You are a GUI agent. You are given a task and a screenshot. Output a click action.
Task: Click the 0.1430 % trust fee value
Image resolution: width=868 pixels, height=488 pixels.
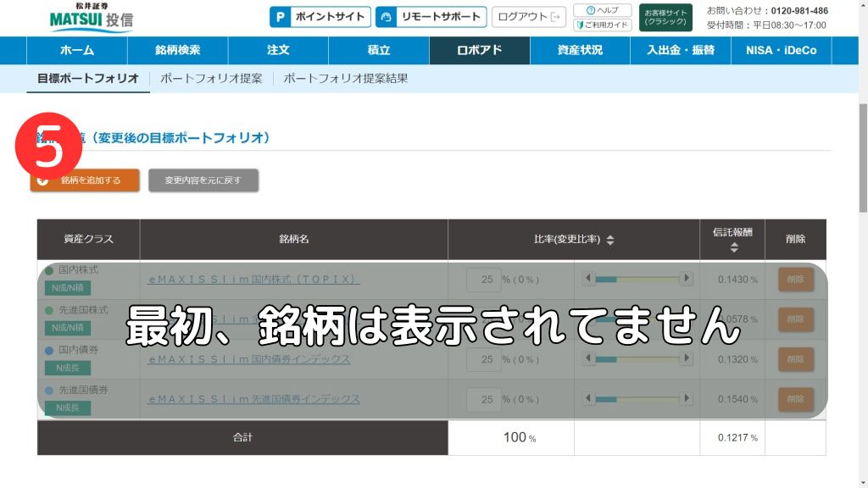[737, 280]
